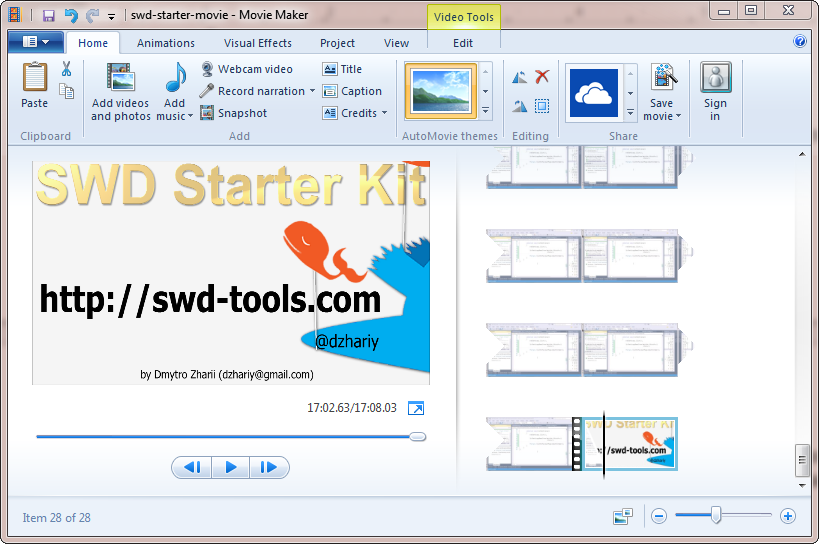Add a Caption to the clip

click(352, 91)
